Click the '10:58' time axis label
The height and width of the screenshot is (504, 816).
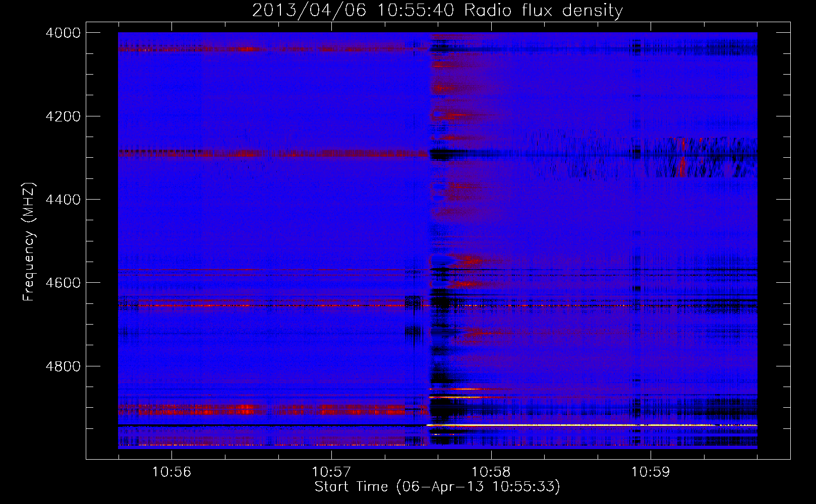point(491,472)
